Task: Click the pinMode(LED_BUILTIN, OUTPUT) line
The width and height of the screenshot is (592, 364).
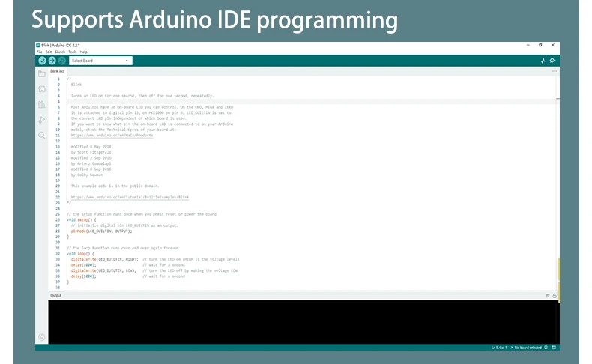Action: click(x=102, y=231)
